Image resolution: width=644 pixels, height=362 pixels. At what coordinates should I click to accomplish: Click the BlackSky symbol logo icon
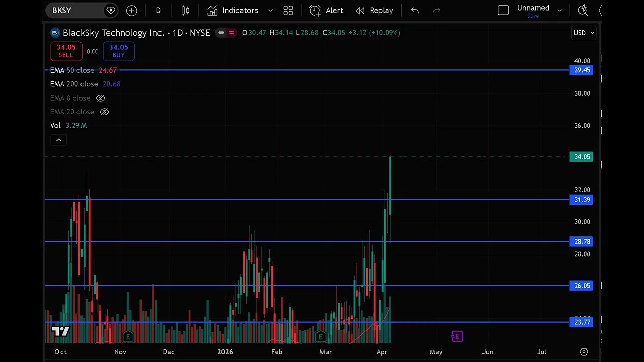click(x=55, y=33)
